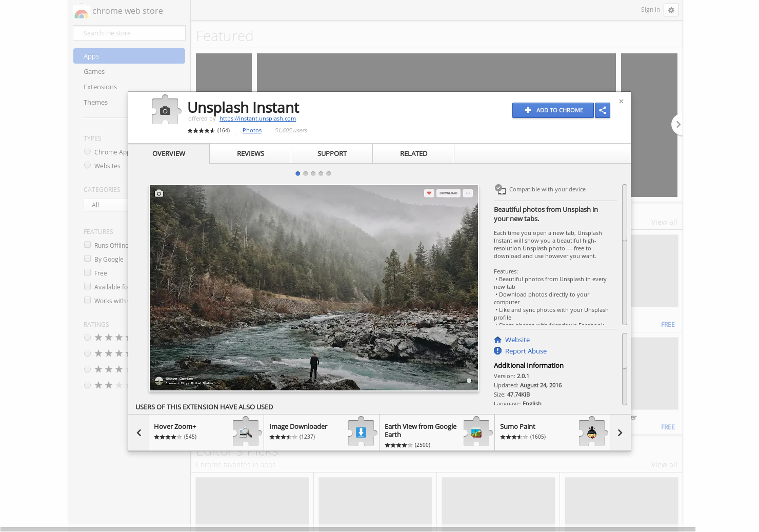Open the Related tab
This screenshot has width=759, height=532.
(x=413, y=153)
